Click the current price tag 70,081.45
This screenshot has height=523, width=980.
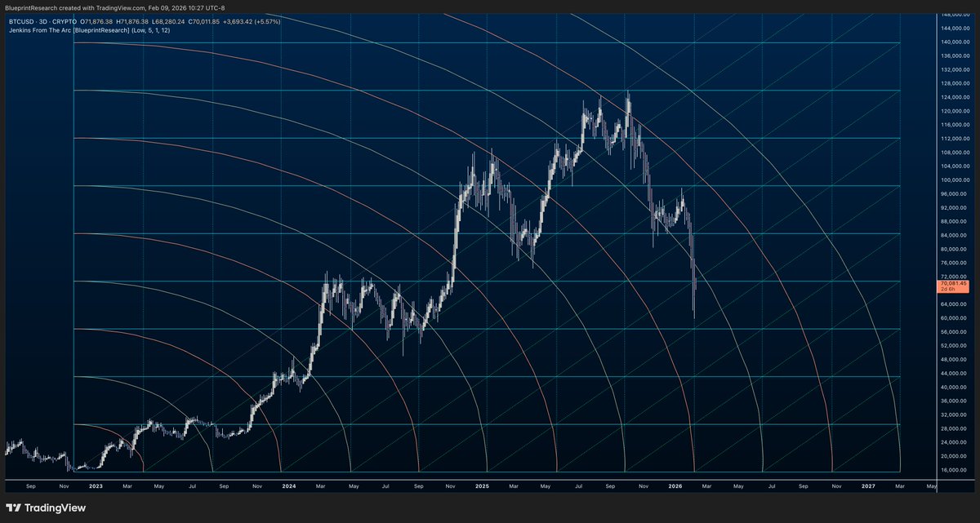click(x=953, y=283)
